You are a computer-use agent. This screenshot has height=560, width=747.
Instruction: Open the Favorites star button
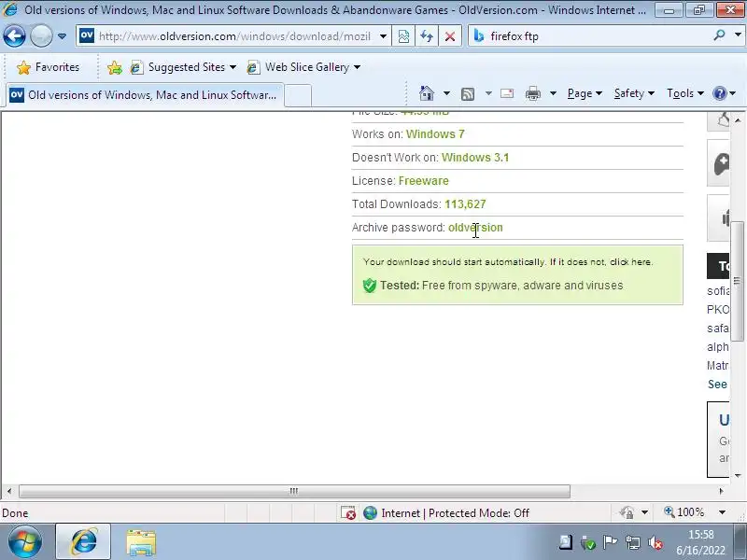pos(48,67)
